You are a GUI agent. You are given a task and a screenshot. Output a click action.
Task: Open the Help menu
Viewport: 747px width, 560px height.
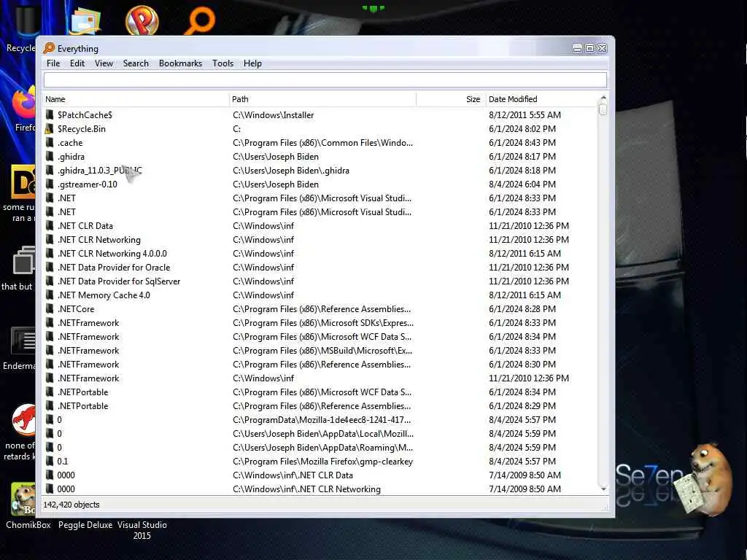coord(252,63)
